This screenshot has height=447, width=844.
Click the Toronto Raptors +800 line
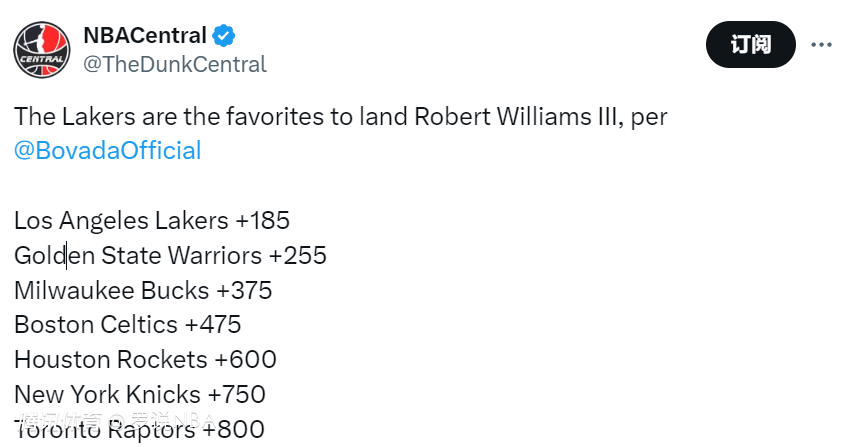click(x=139, y=430)
